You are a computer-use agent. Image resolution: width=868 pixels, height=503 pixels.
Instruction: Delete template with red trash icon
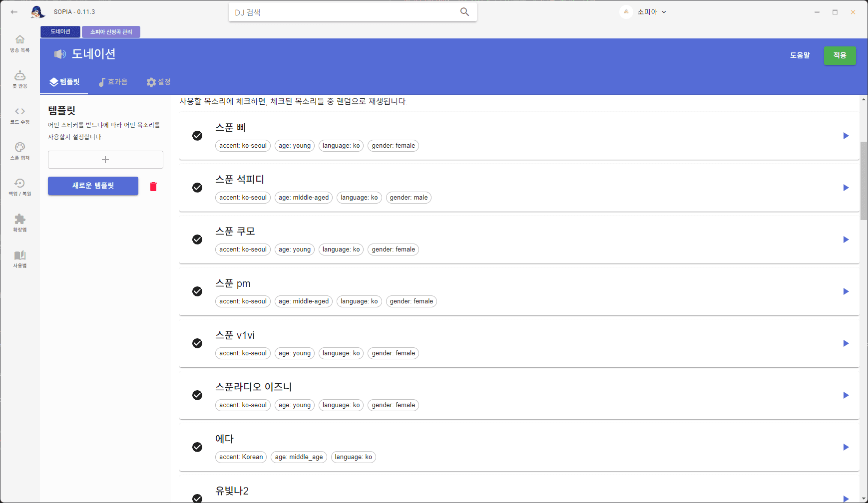[x=153, y=187]
